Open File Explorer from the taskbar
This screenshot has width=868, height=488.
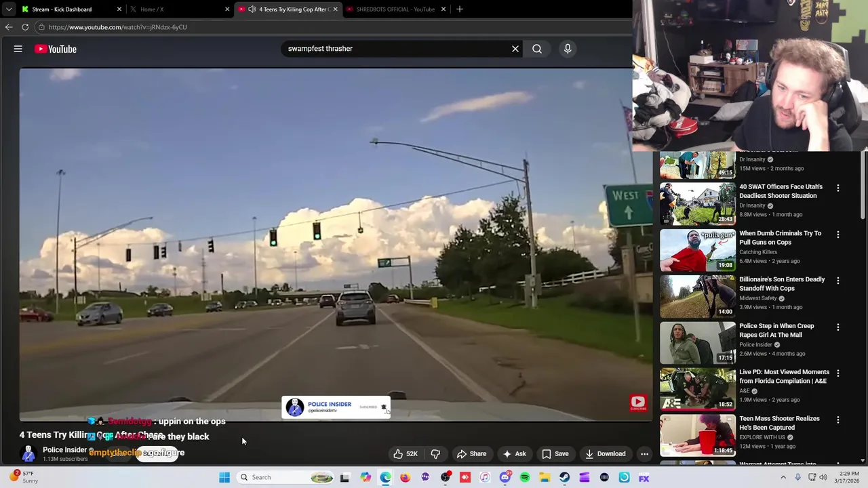(545, 477)
